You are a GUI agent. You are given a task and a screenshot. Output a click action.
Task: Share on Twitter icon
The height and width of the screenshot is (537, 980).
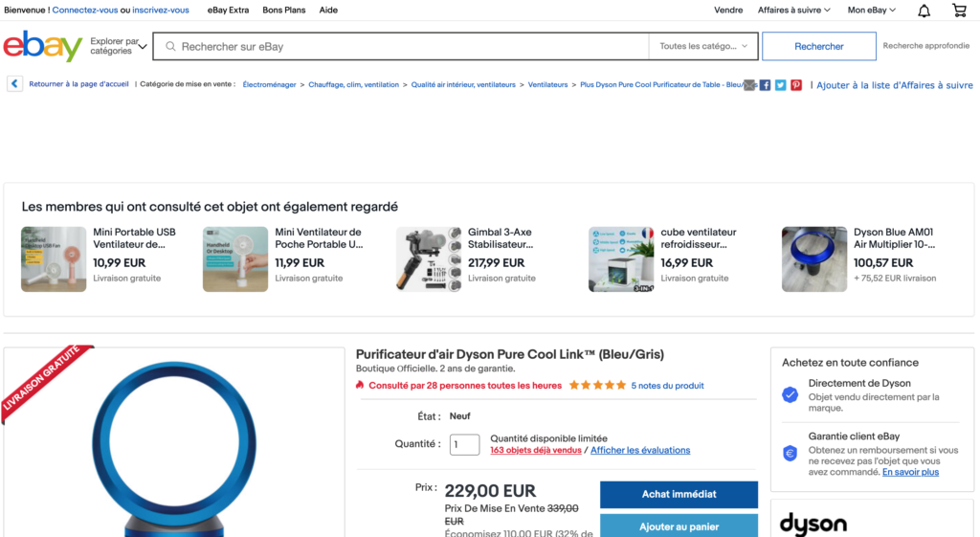(781, 85)
